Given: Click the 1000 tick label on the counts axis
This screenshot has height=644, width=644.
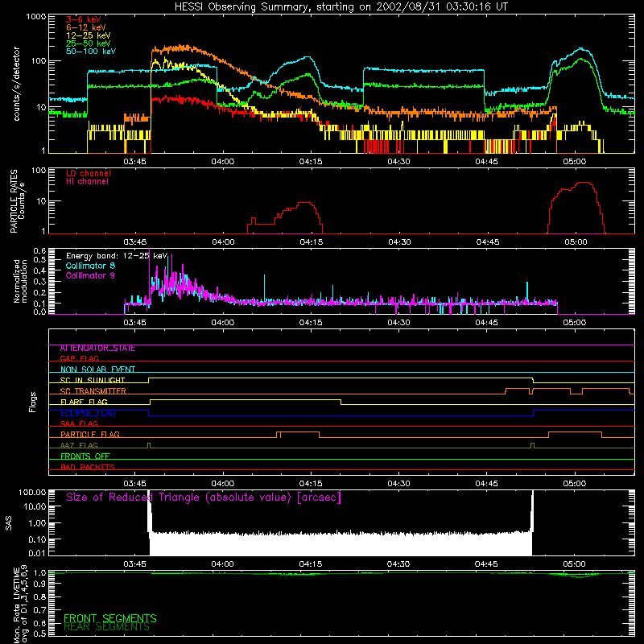Looking at the screenshot, I should click(36, 17).
